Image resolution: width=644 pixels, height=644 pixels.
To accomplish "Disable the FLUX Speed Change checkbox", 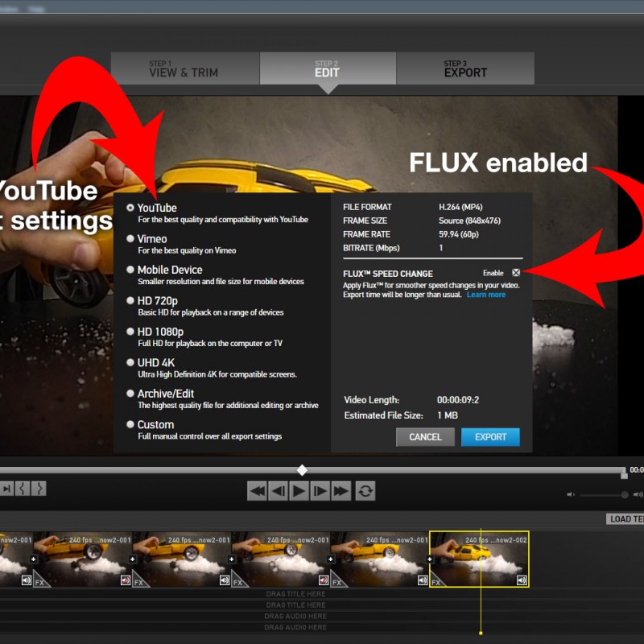I will (516, 274).
